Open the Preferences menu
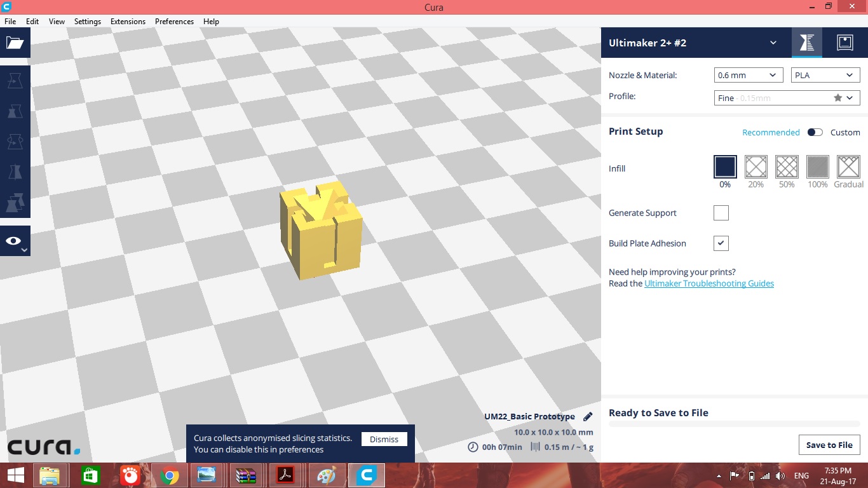This screenshot has width=868, height=488. [x=174, y=21]
